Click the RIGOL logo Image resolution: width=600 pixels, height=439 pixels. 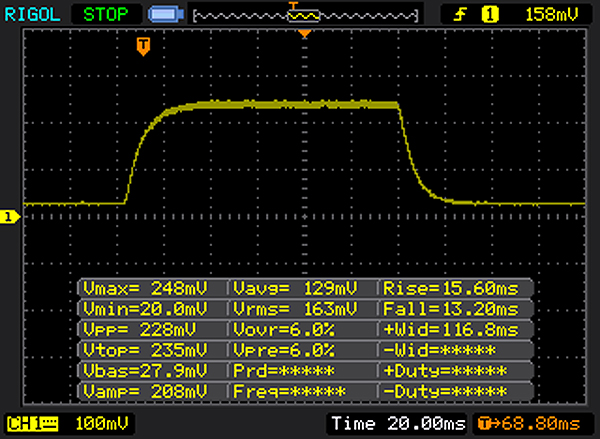[x=32, y=15]
